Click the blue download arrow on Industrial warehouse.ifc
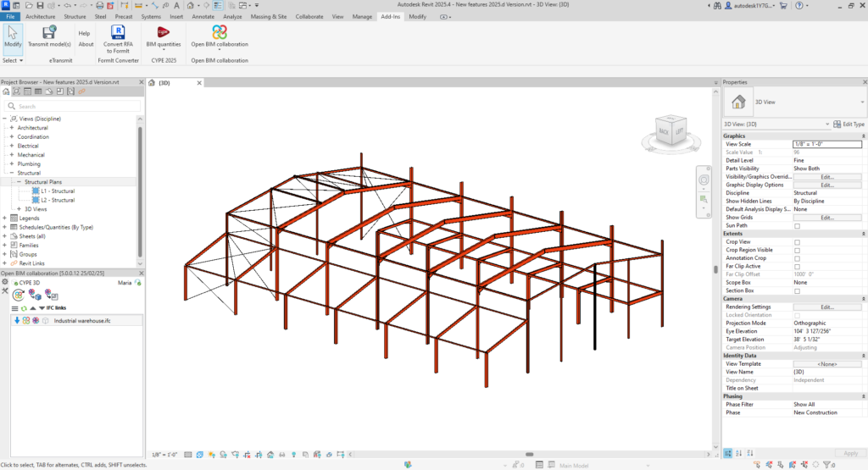The image size is (868, 470). click(x=17, y=321)
